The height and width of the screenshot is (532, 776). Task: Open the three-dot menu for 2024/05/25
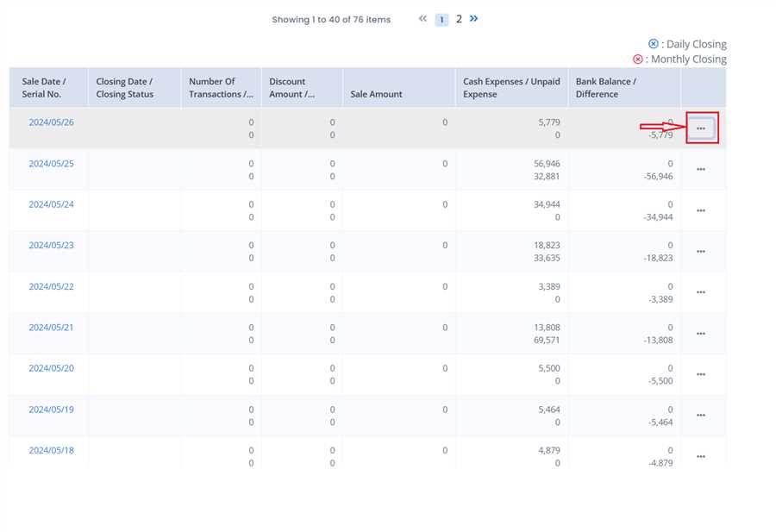[x=700, y=170]
